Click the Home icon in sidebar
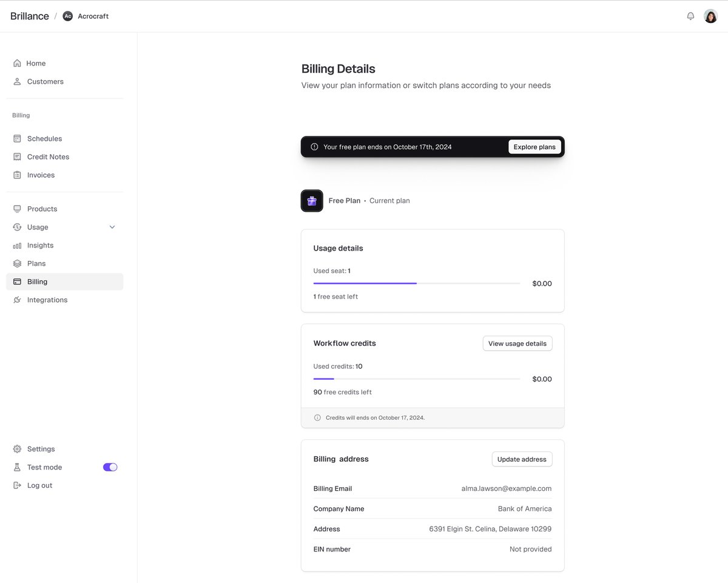The width and height of the screenshot is (728, 583). pyautogui.click(x=17, y=63)
